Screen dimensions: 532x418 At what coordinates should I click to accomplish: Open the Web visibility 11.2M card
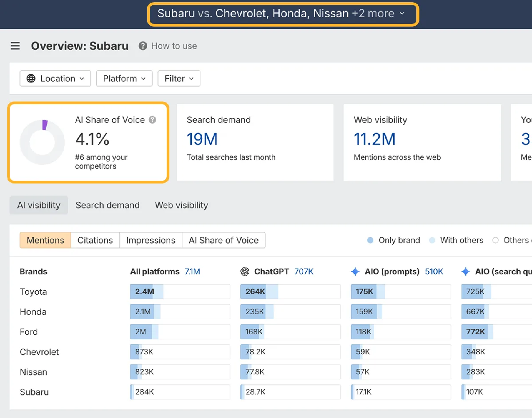point(422,143)
